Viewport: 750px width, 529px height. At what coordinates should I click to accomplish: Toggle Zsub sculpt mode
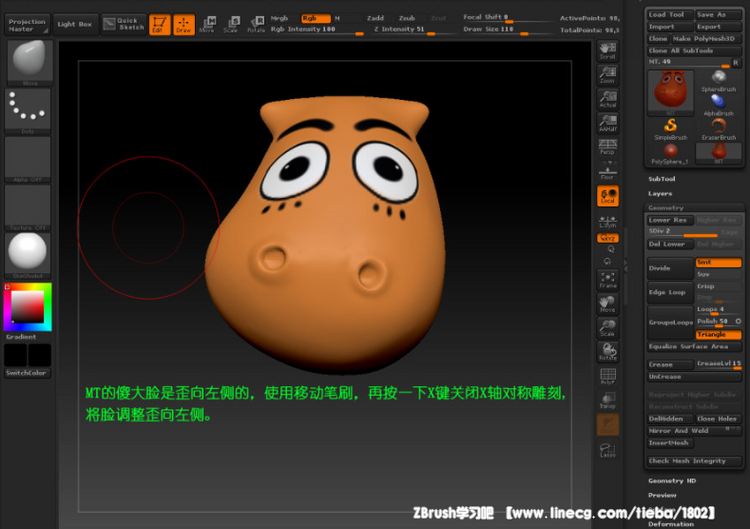point(407,18)
